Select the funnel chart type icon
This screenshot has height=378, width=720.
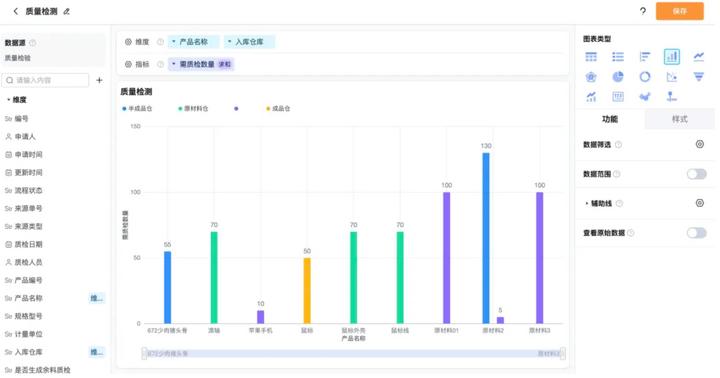(698, 77)
